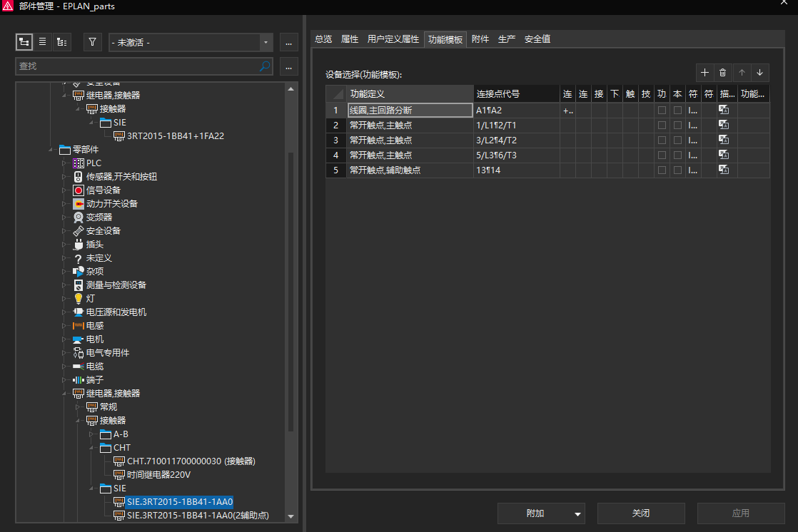Click the 关闭 button
798x532 pixels.
coord(641,513)
